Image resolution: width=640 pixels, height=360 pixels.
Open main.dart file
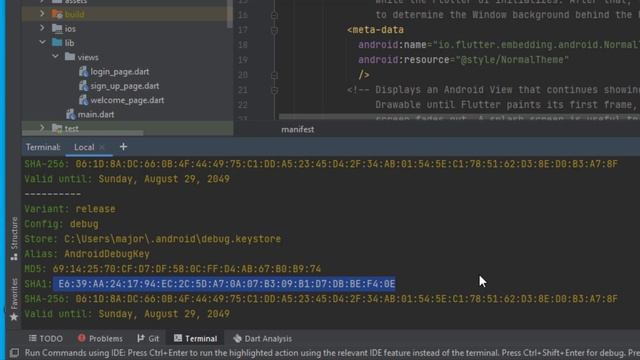click(x=96, y=115)
